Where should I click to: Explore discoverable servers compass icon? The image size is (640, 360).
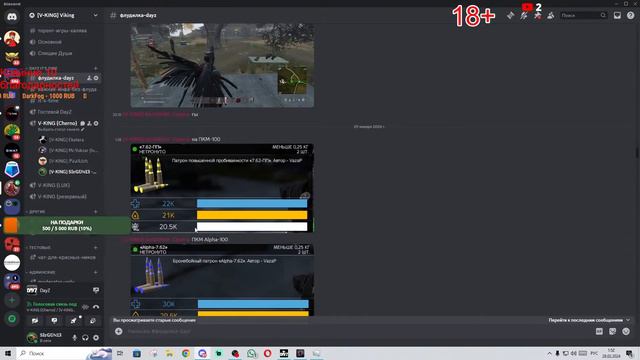(12, 319)
